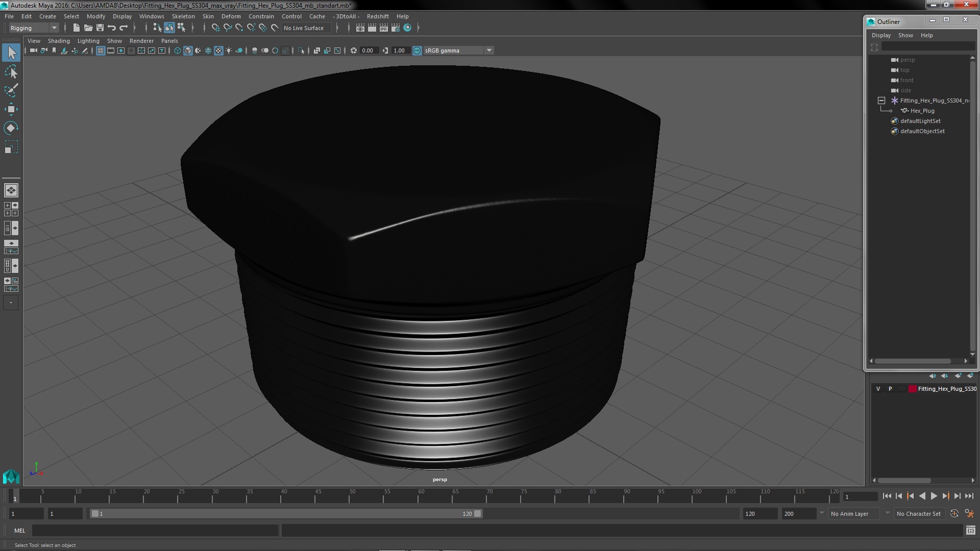
Task: Toggle layer visibility V box
Action: tap(878, 389)
